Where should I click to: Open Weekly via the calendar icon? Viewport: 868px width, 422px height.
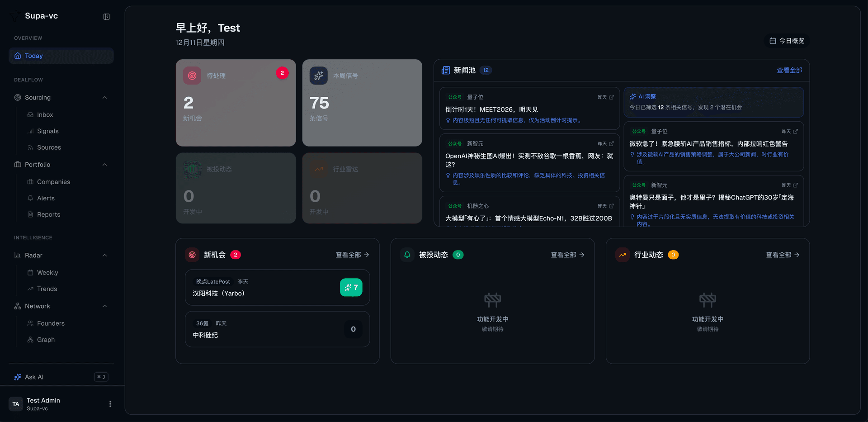click(x=30, y=272)
